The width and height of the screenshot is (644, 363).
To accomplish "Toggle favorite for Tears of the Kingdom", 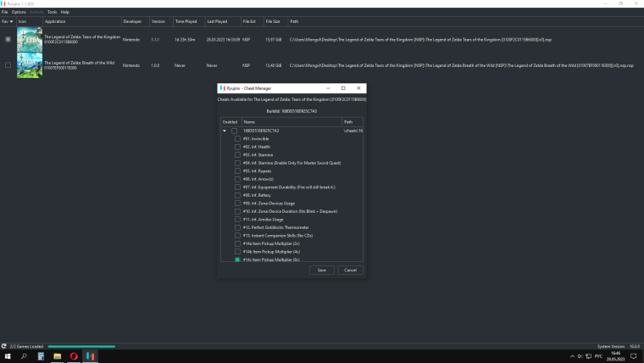I will click(8, 40).
